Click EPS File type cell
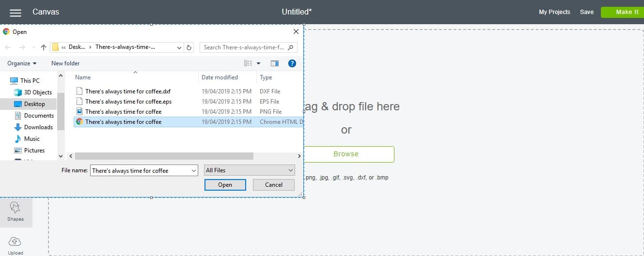 [269, 102]
